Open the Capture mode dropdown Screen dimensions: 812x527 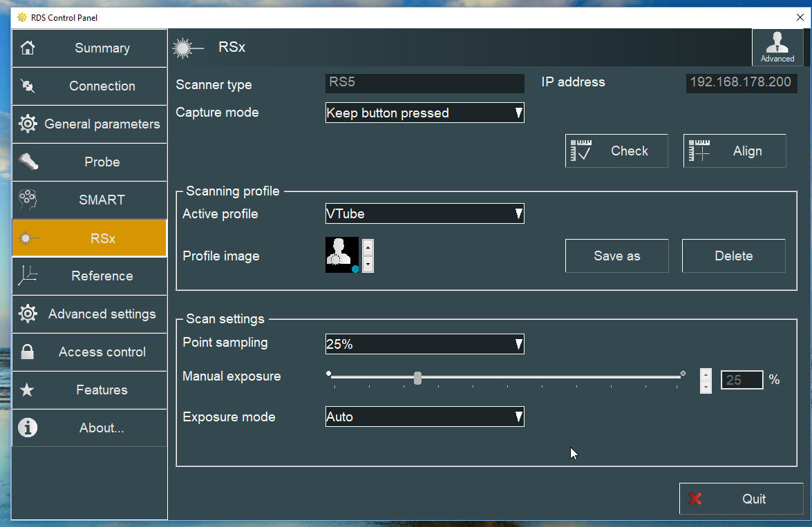coord(424,113)
